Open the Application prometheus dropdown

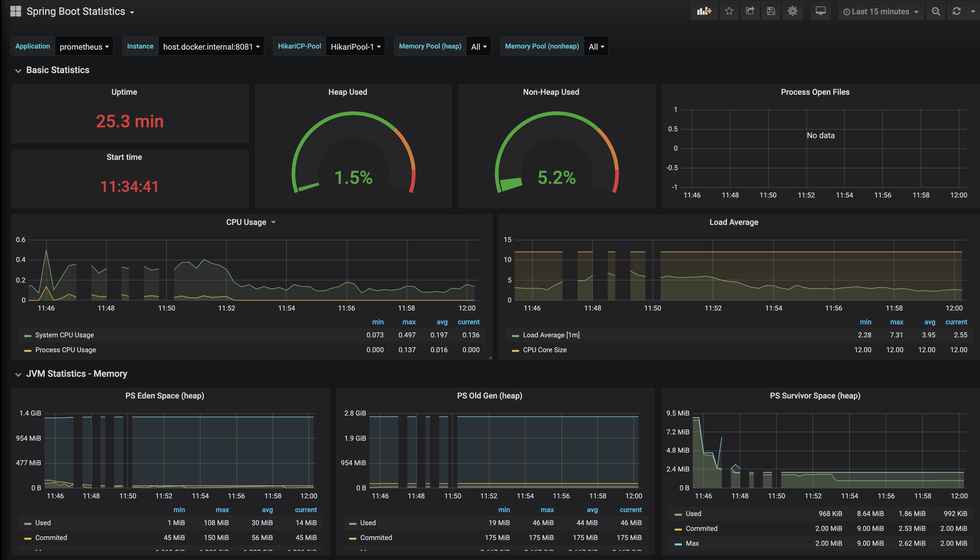coord(84,46)
